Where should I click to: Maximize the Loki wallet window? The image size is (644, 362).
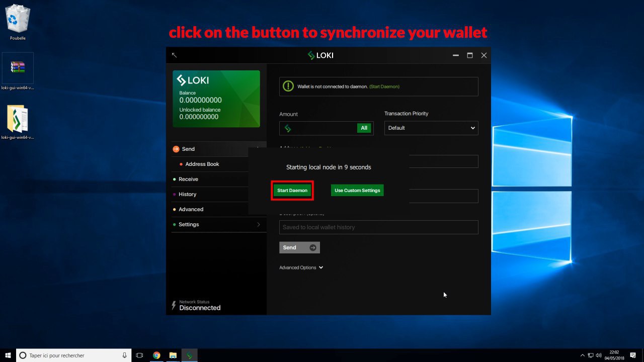tap(470, 55)
